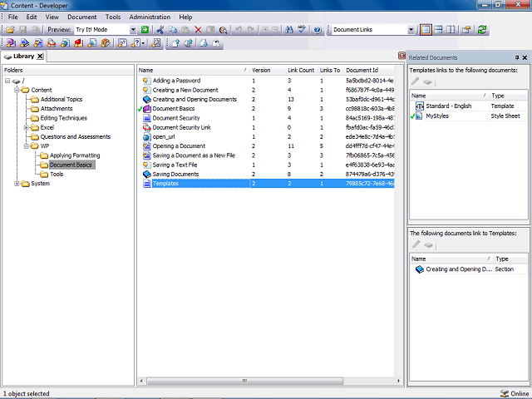Click the blue Help question mark icon

tap(318, 30)
